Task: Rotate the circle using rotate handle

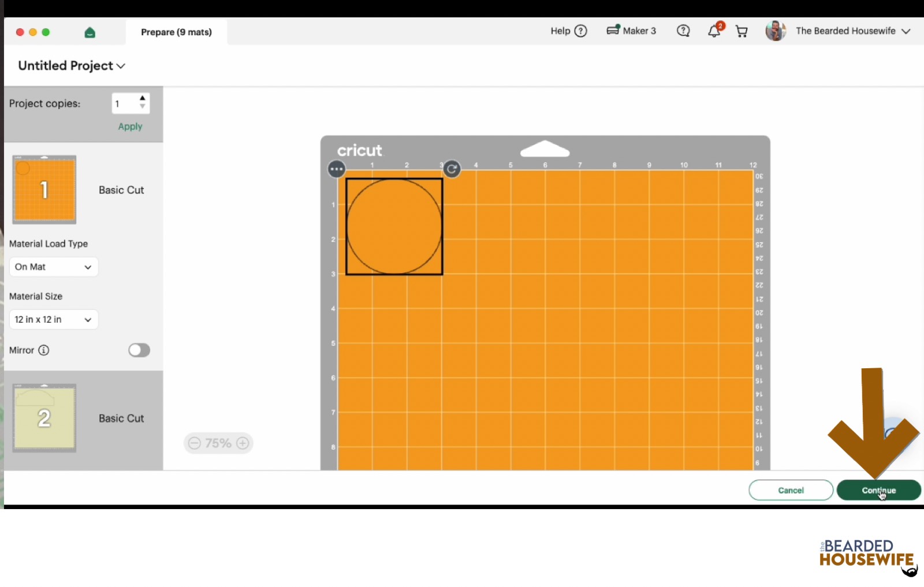Action: point(452,169)
